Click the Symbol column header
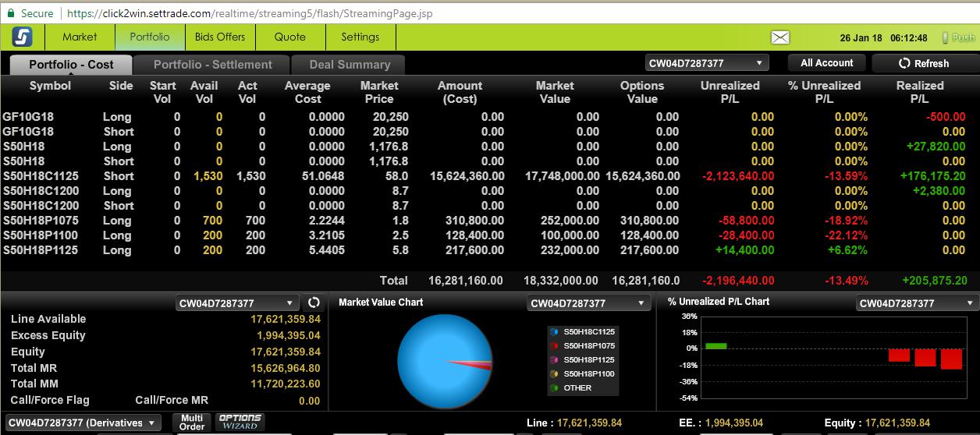The width and height of the screenshot is (980, 435). [50, 86]
